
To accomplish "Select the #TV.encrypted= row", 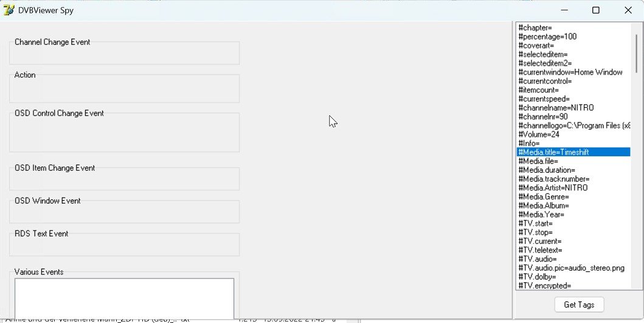I will coord(573,285).
